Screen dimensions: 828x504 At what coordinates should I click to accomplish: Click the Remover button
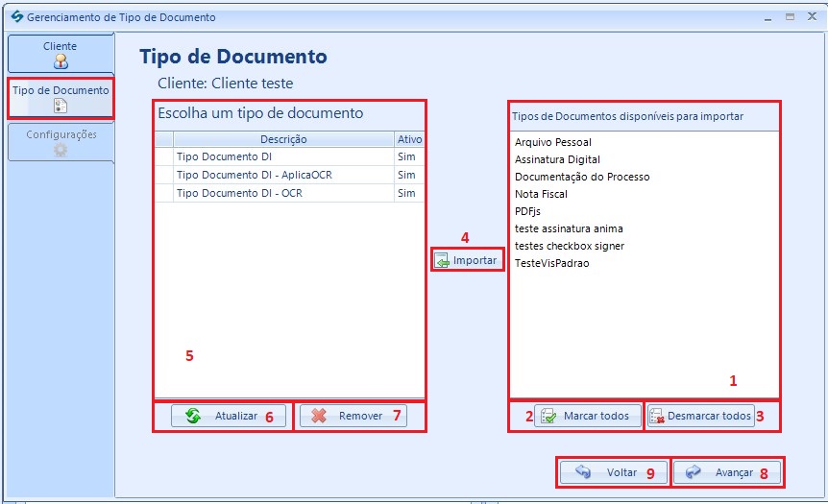coord(353,416)
